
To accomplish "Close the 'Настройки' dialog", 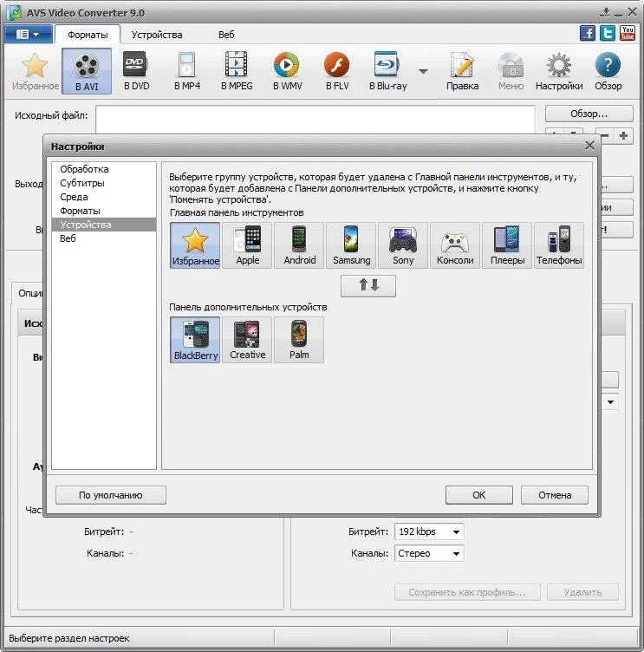I will (x=589, y=146).
